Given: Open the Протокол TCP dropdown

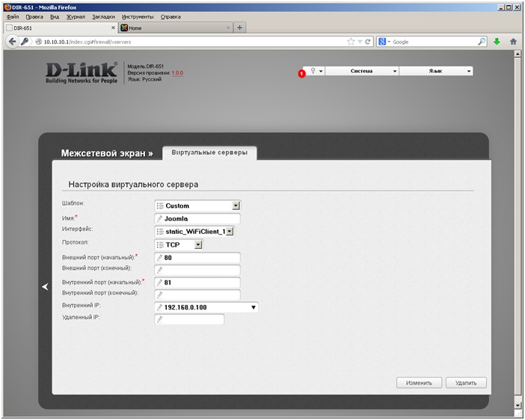Looking at the screenshot, I should 179,245.
